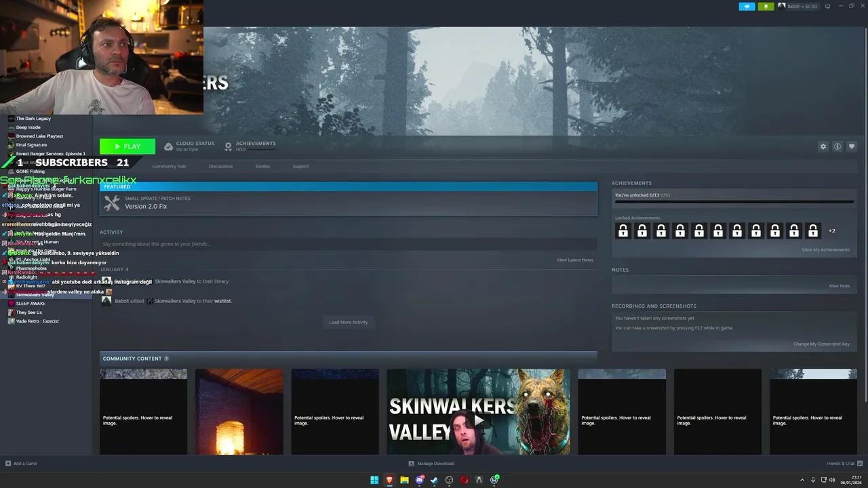Click the Baboli profile avatar
Viewport: 868px width, 488px height.
click(782, 6)
